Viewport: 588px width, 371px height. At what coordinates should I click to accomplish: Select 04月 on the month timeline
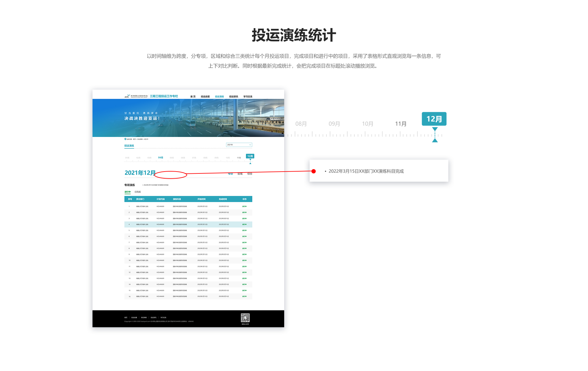tap(160, 158)
